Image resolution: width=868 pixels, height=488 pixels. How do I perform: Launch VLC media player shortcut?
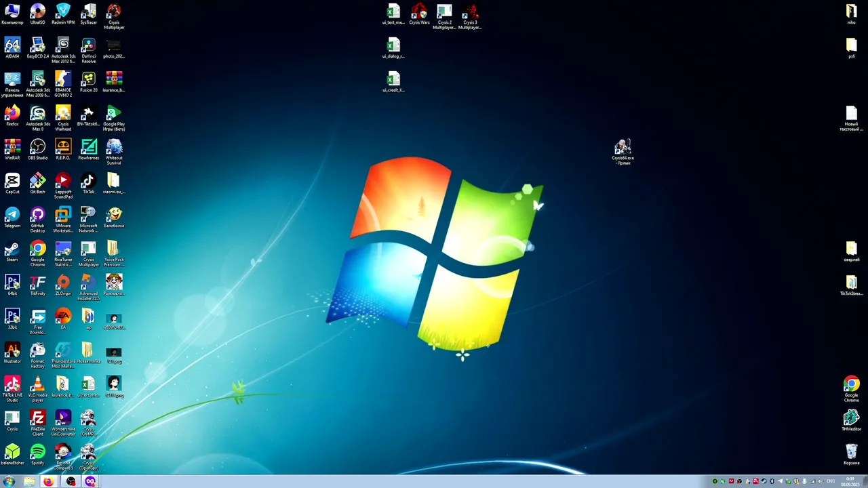[x=37, y=389]
